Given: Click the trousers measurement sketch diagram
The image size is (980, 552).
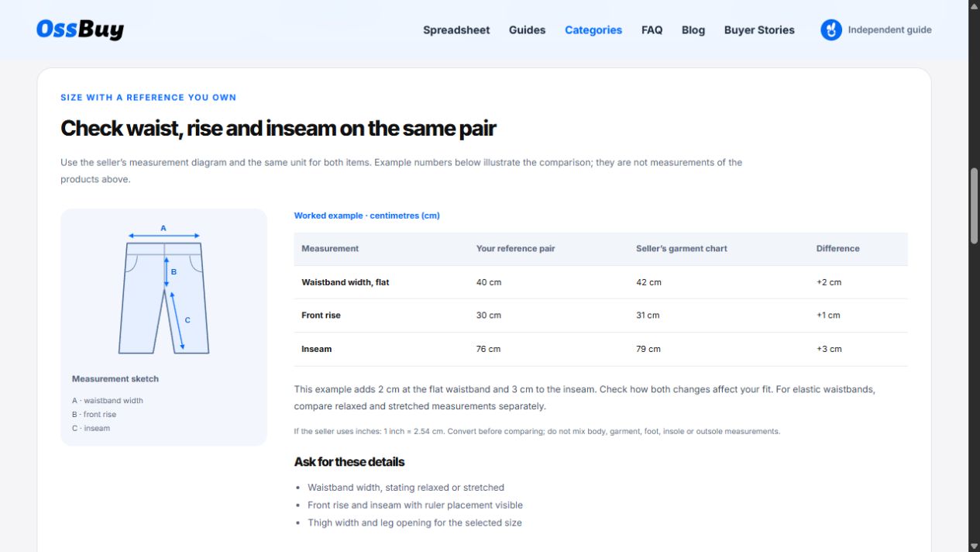Looking at the screenshot, I should [x=163, y=289].
